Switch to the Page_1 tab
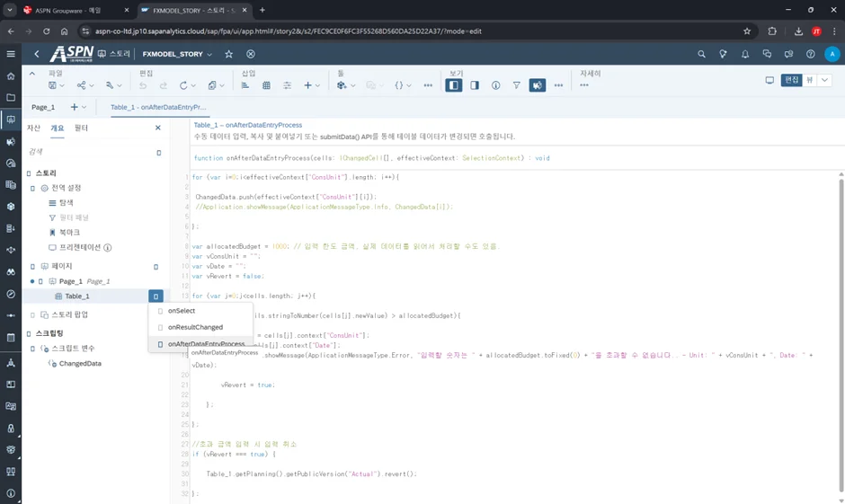 [43, 107]
